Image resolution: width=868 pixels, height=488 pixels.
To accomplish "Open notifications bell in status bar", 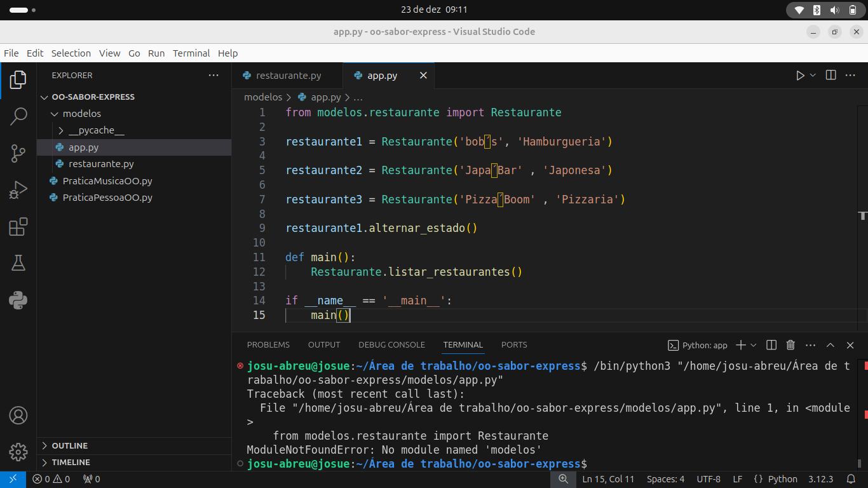I will point(851,479).
